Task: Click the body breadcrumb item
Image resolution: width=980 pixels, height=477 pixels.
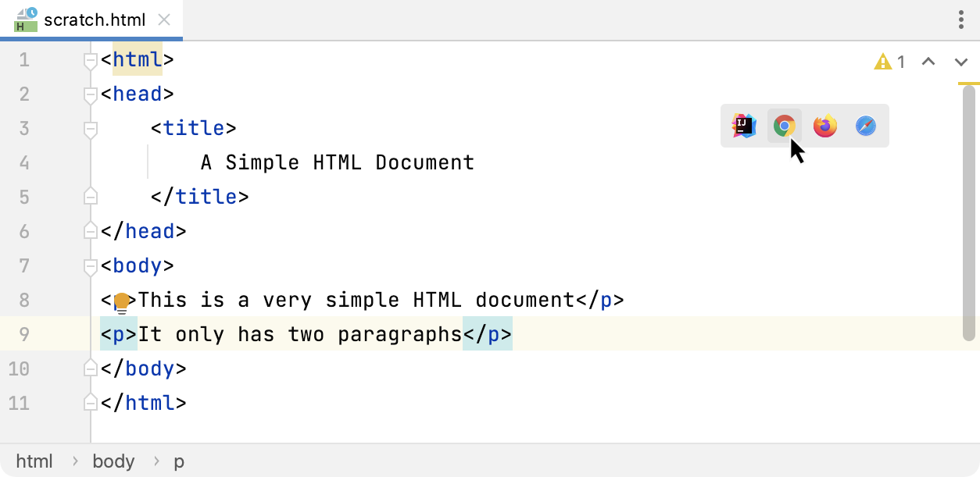Action: (113, 461)
